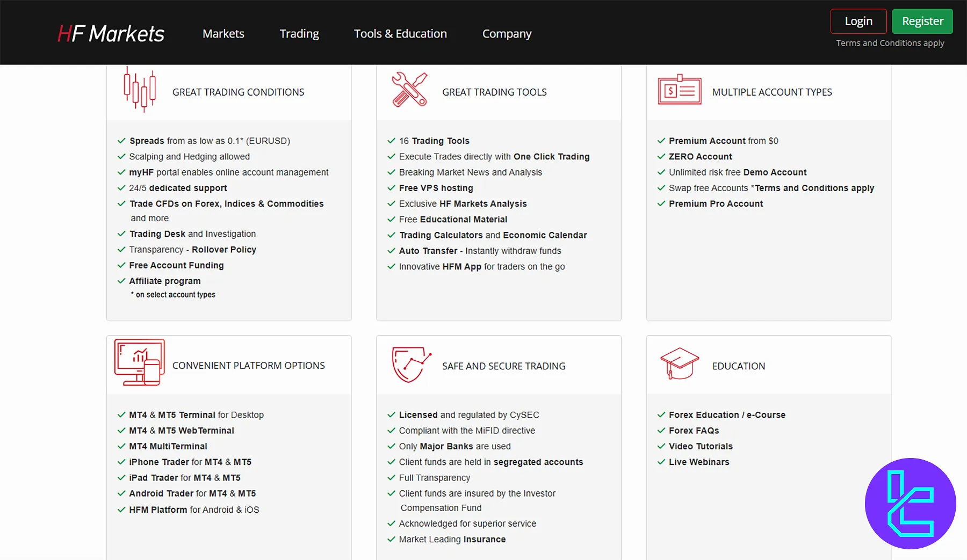Open the Markets menu
The width and height of the screenshot is (967, 560).
click(223, 33)
